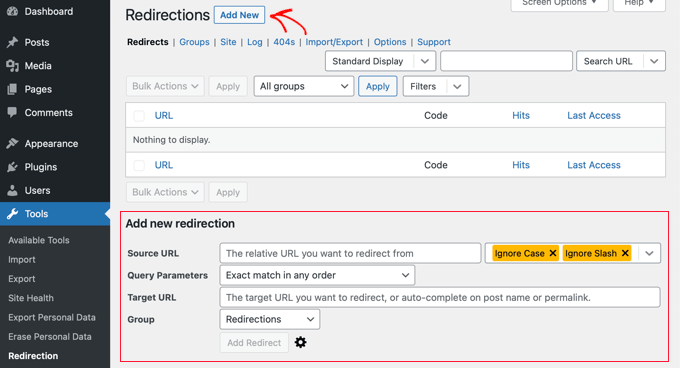Switch to the 404s tab
The image size is (680, 368).
tap(284, 42)
